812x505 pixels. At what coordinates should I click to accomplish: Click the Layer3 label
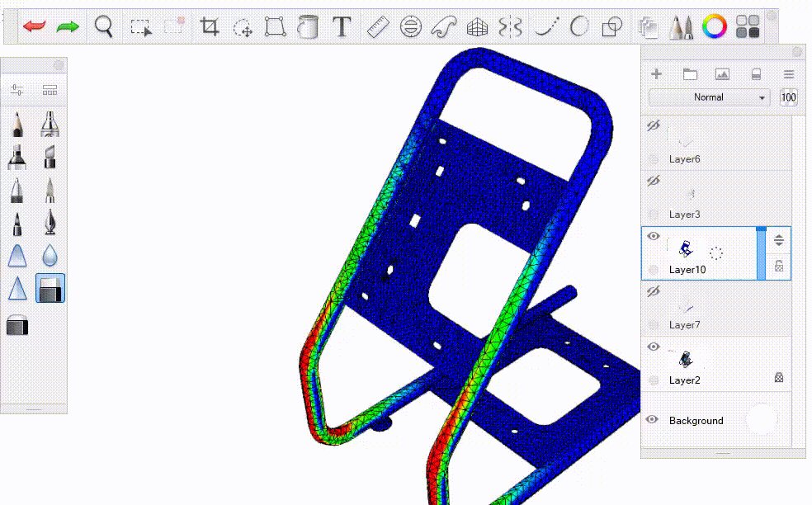coord(685,215)
